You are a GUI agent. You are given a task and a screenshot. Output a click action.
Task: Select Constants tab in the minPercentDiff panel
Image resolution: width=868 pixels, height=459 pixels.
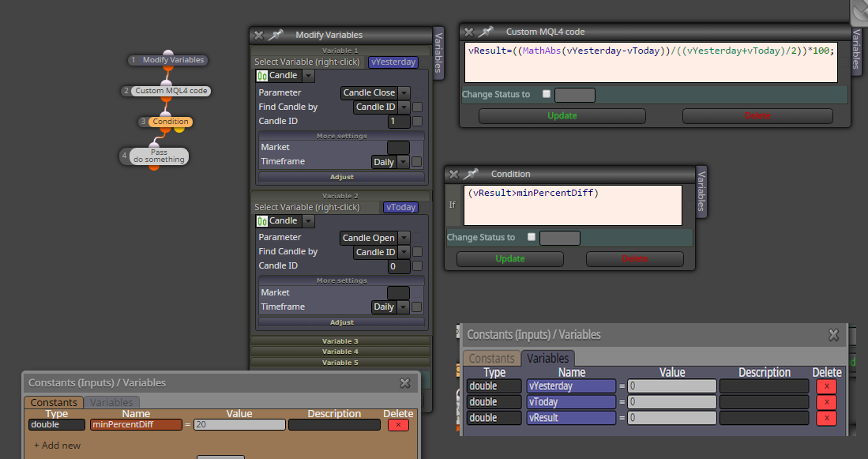(x=54, y=403)
